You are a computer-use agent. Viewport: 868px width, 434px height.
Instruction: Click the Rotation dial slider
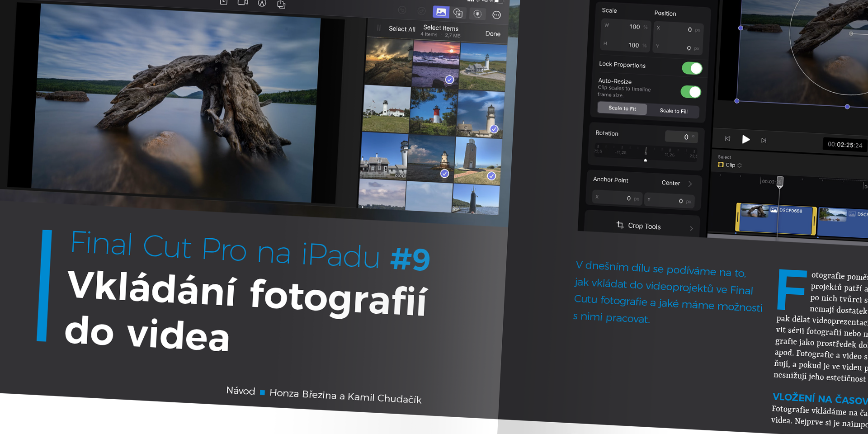tap(645, 152)
